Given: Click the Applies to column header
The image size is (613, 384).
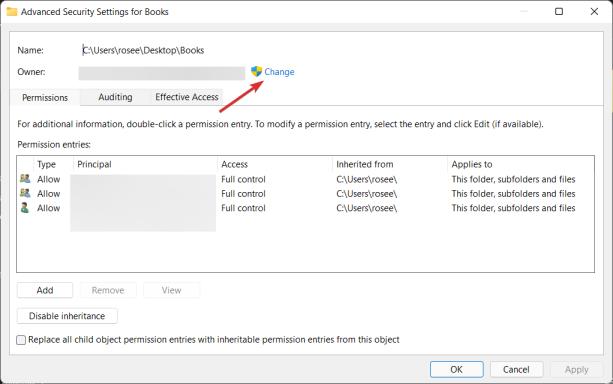Looking at the screenshot, I should 472,164.
